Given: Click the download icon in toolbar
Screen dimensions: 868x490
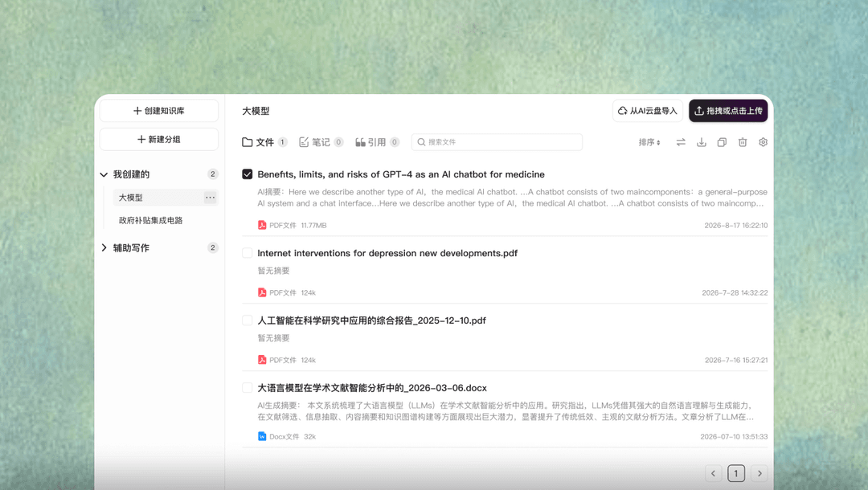Looking at the screenshot, I should point(702,142).
